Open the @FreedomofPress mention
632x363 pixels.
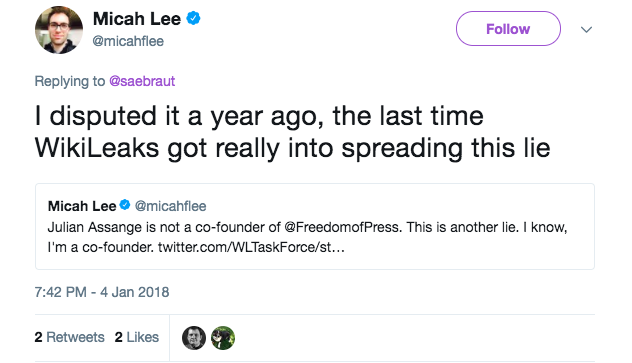[x=342, y=227]
